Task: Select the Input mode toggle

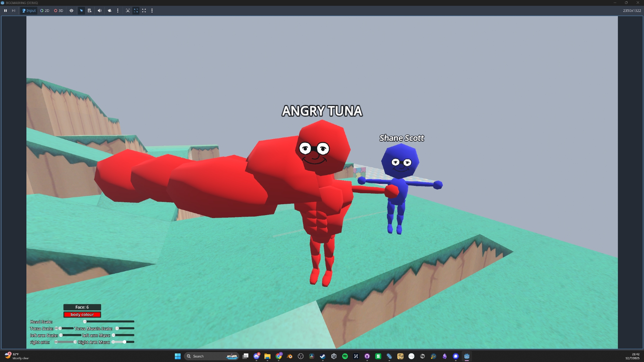Action: point(29,11)
